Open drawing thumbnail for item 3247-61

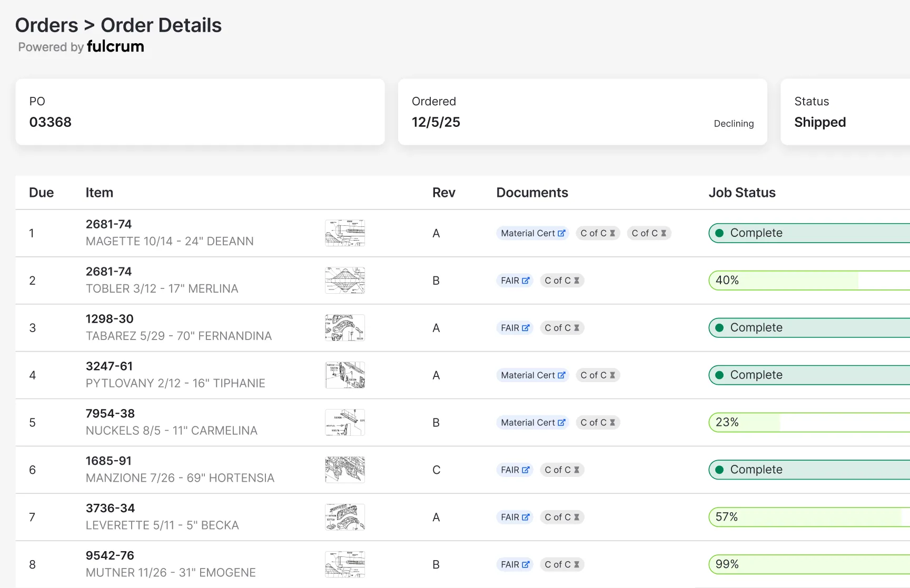(345, 375)
